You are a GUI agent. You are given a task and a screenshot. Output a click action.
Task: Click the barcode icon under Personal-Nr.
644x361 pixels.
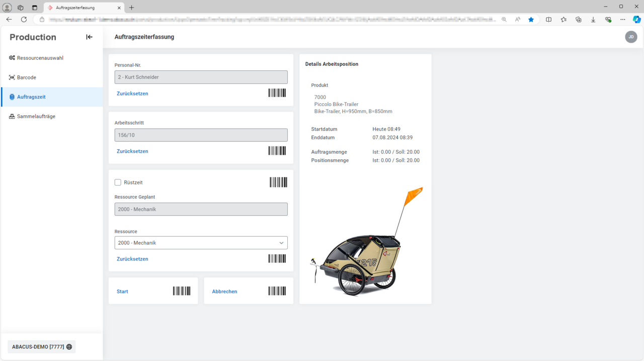click(277, 93)
